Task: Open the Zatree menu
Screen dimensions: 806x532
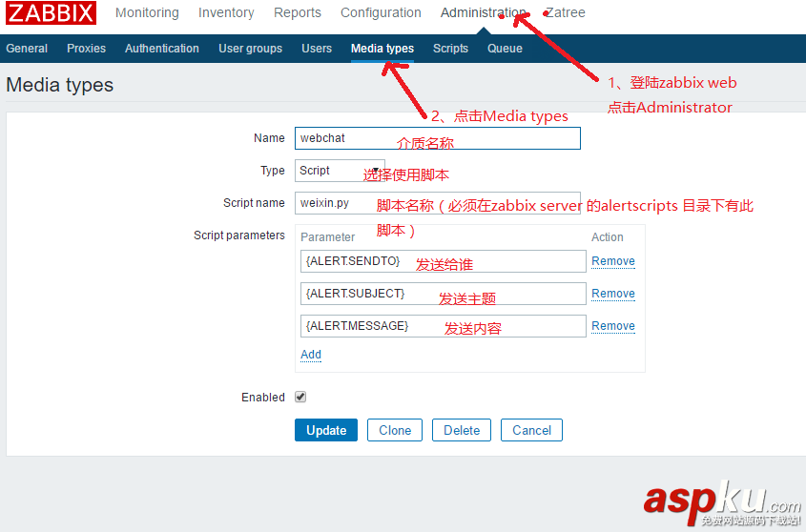Action: 565,12
